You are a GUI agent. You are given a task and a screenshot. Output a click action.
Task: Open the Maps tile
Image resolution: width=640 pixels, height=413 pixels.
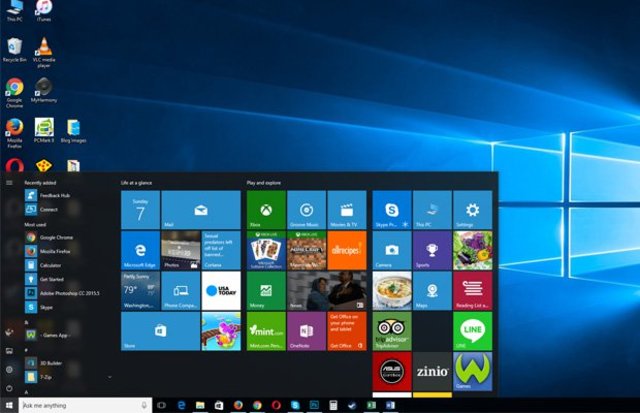[x=432, y=291]
